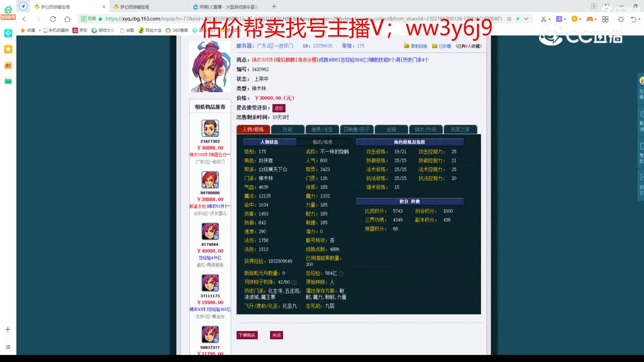Click the green mail sidebar icon
Viewport: 644px width, 362px height.
coord(8,81)
